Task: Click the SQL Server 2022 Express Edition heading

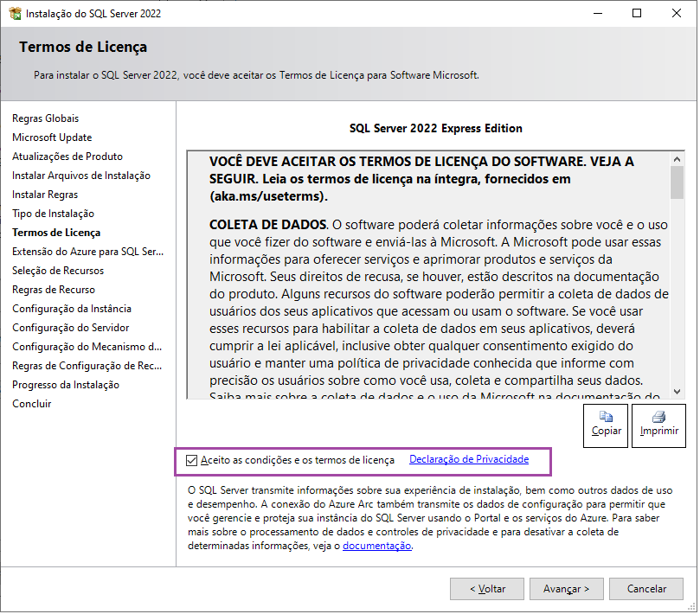Action: click(437, 129)
